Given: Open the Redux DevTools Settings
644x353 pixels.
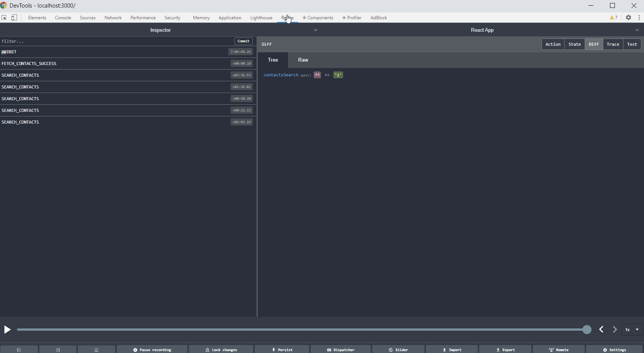Looking at the screenshot, I should click(x=613, y=349).
